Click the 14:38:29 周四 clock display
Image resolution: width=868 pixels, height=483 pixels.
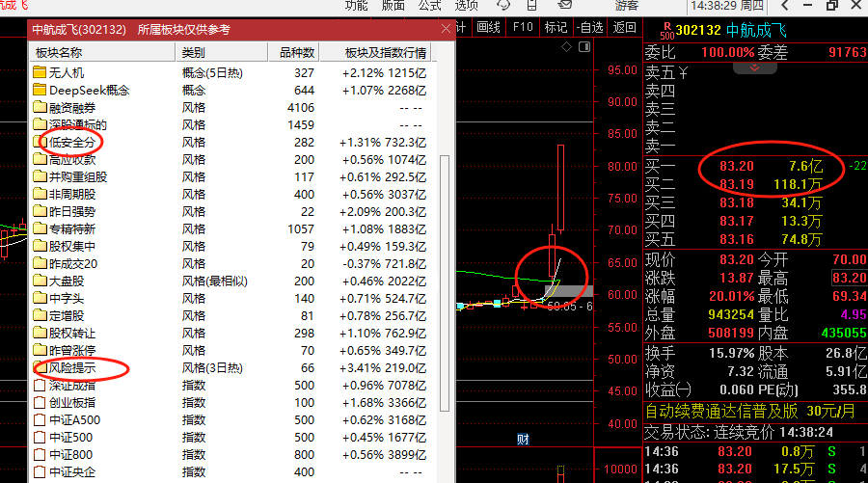(727, 6)
